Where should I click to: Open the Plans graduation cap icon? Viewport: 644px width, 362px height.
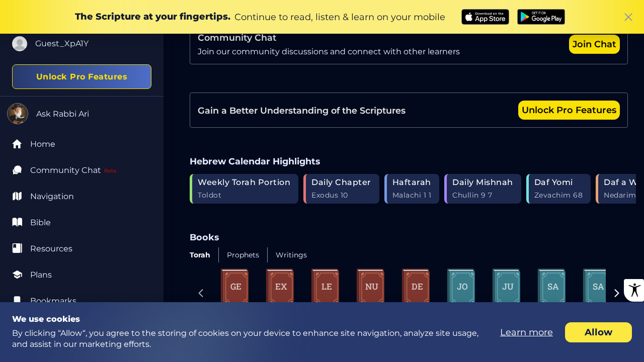coord(17,275)
